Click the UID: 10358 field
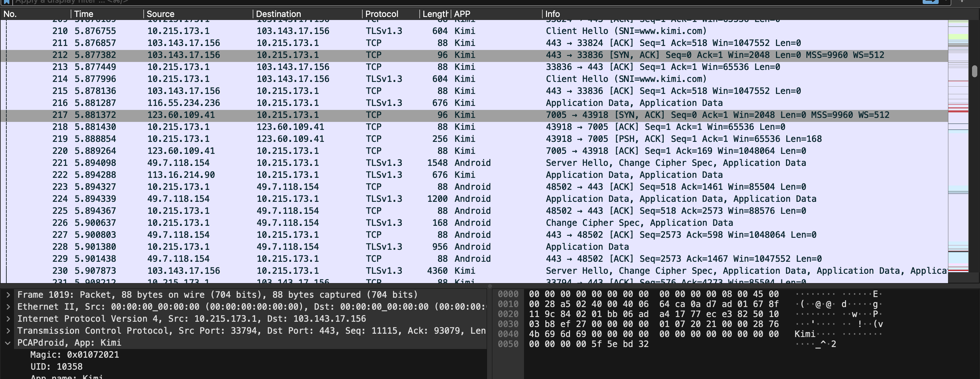 coord(56,366)
